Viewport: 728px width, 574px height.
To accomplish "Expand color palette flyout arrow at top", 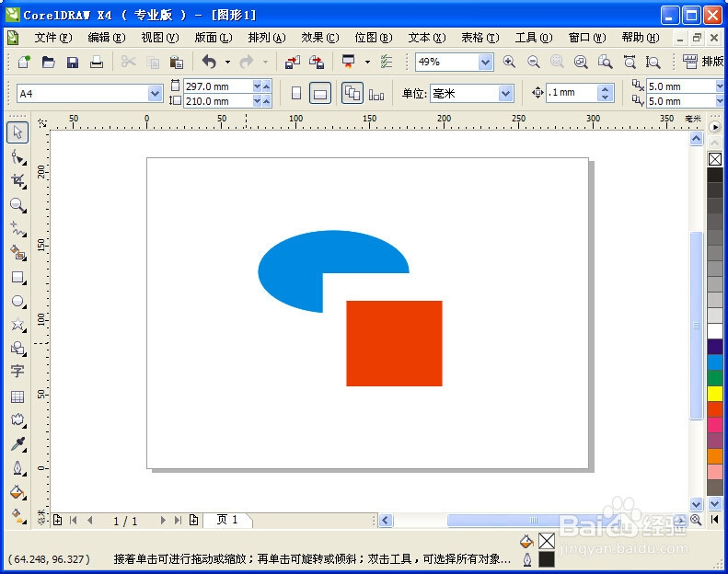I will pos(715,127).
